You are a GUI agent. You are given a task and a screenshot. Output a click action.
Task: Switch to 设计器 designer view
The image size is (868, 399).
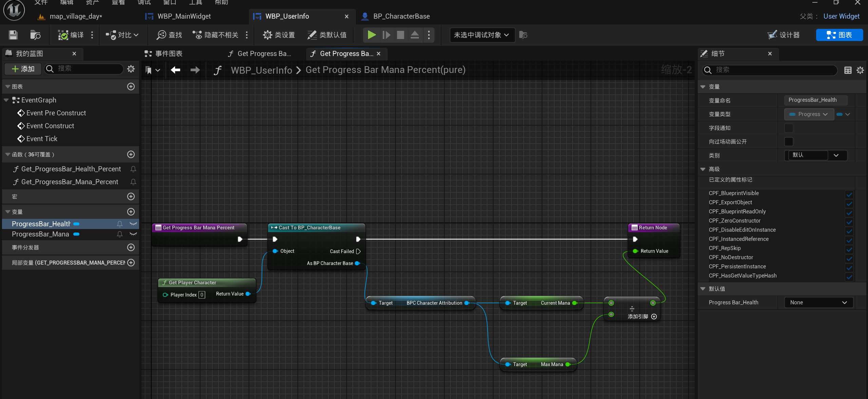(x=784, y=35)
